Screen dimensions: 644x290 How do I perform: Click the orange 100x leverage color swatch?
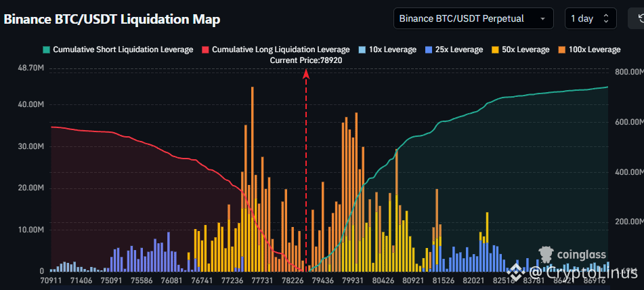(561, 50)
